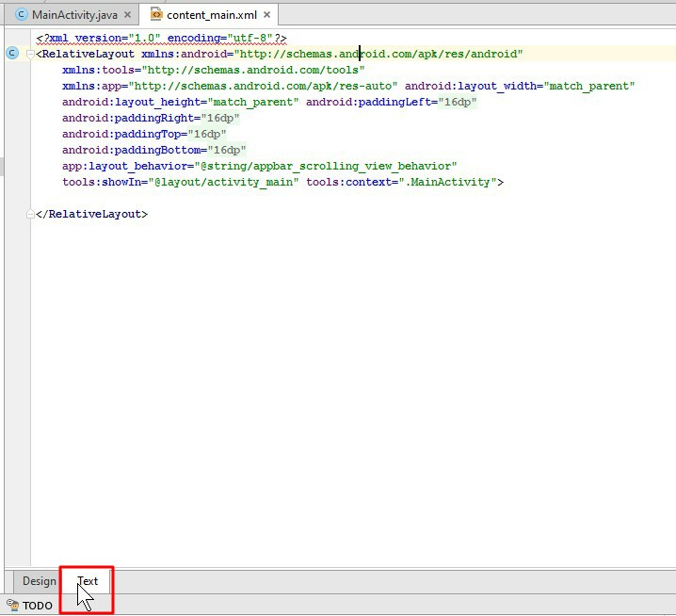This screenshot has width=676, height=616.
Task: Click the paddingRight "16dp" value
Action: click(x=220, y=118)
